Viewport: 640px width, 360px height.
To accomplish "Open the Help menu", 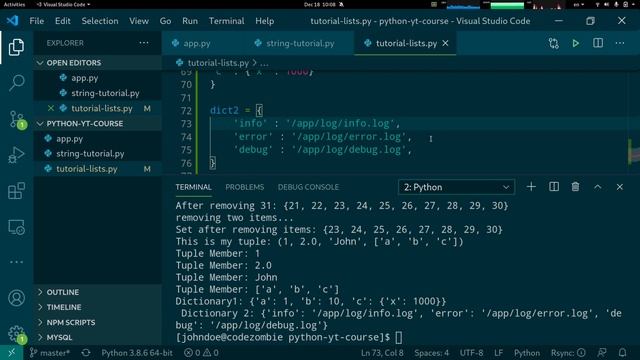I will point(264,21).
